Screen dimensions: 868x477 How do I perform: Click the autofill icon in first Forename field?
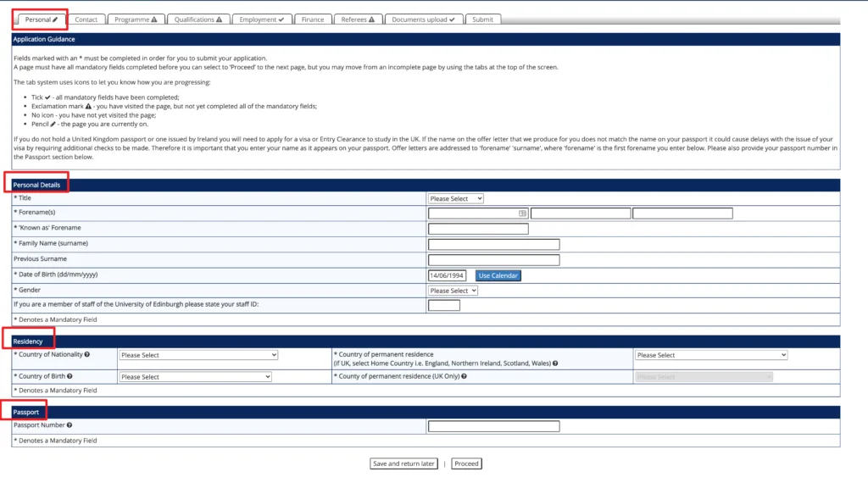point(523,214)
